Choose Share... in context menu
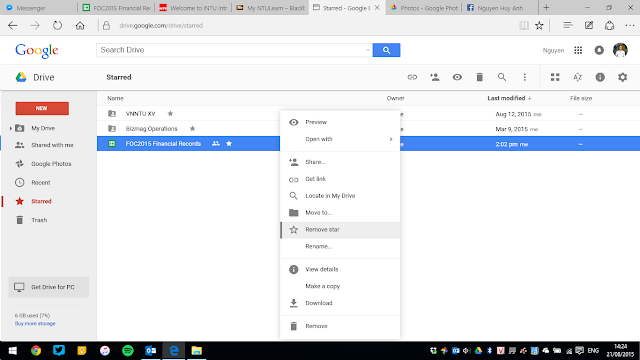The height and width of the screenshot is (360, 640). (340, 162)
